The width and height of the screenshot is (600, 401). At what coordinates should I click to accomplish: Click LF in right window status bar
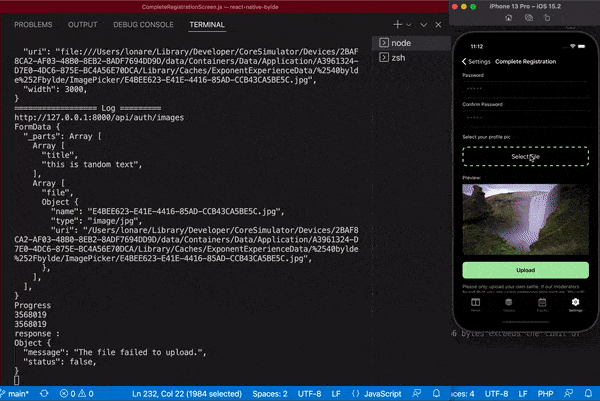tap(523, 393)
